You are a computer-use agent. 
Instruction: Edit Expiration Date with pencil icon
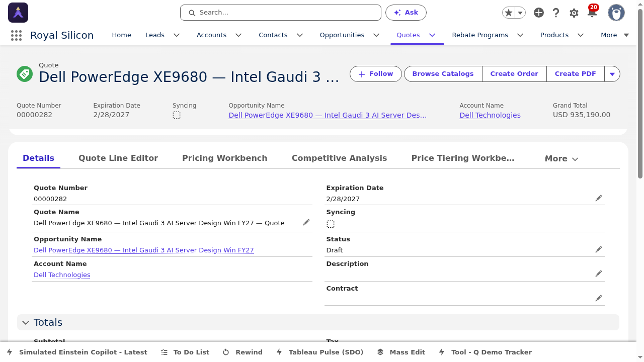tap(599, 198)
